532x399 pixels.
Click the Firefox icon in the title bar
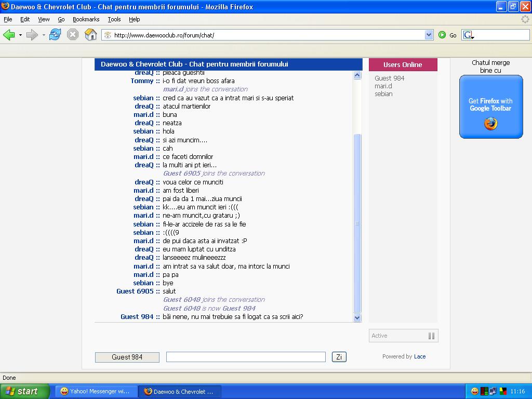click(5, 6)
